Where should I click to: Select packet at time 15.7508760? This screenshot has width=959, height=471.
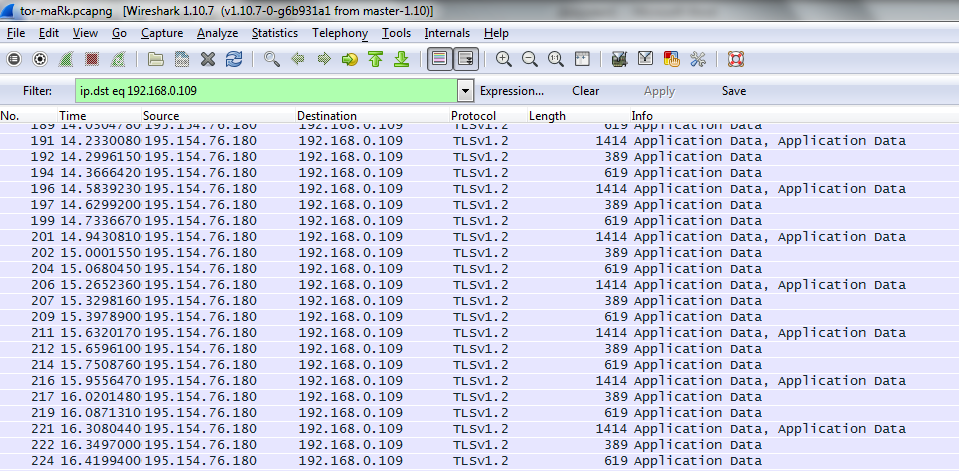pyautogui.click(x=480, y=365)
